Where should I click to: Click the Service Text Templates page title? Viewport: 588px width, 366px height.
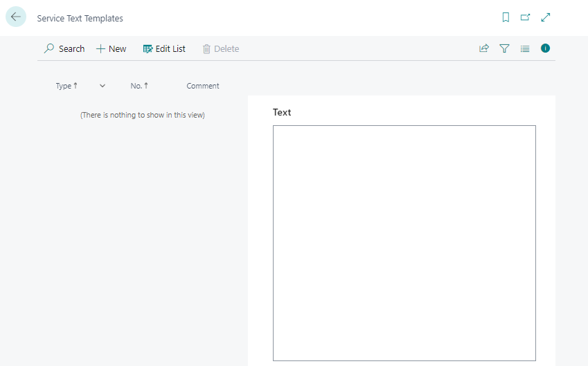coord(80,18)
